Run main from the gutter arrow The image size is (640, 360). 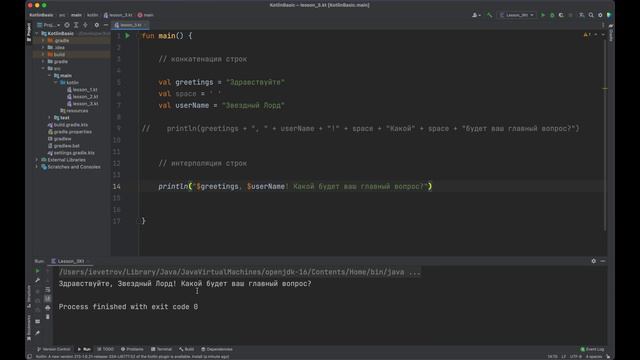(x=127, y=36)
